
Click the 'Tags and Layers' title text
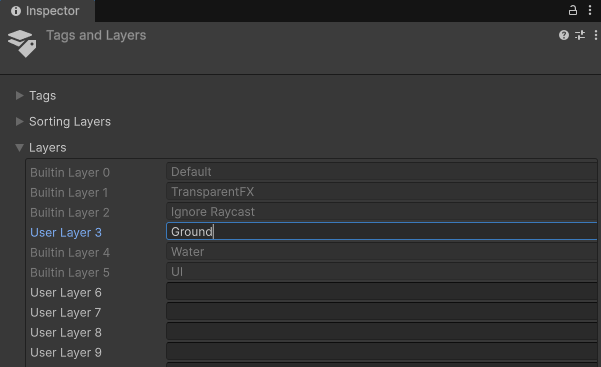tap(96, 35)
